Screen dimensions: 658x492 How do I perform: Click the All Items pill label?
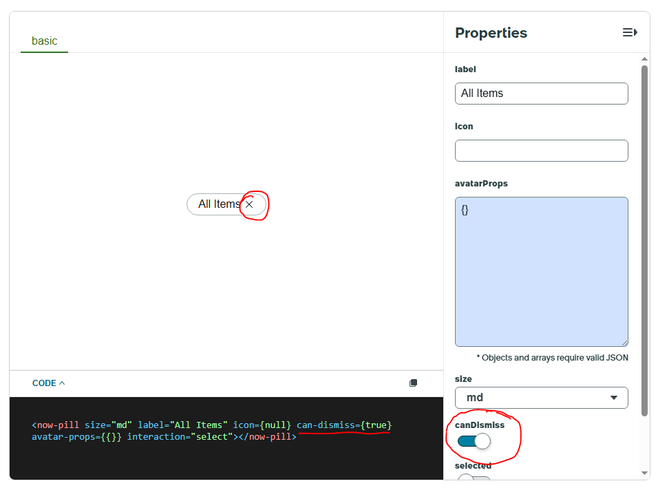(x=219, y=204)
